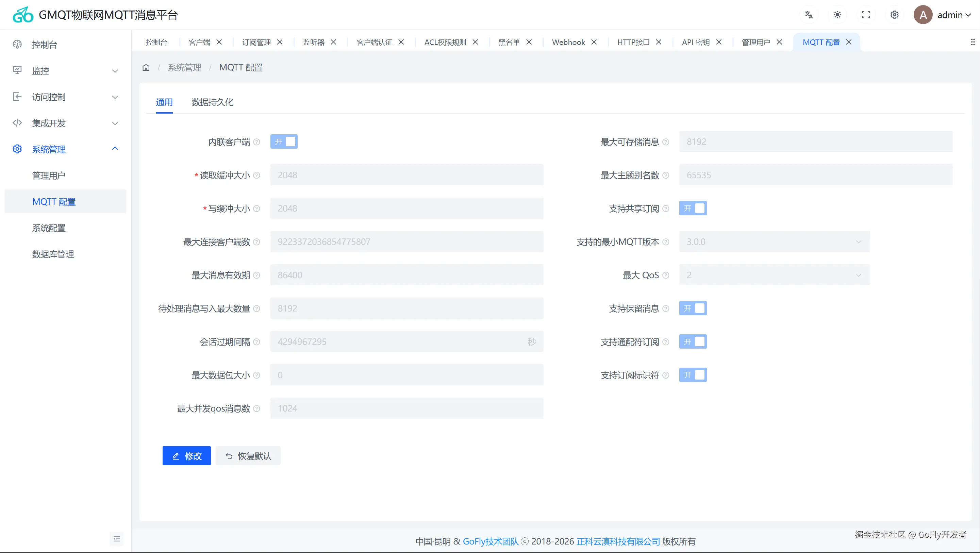The width and height of the screenshot is (980, 553).
Task: Click the 最大连接客户端数 input field
Action: pos(407,242)
